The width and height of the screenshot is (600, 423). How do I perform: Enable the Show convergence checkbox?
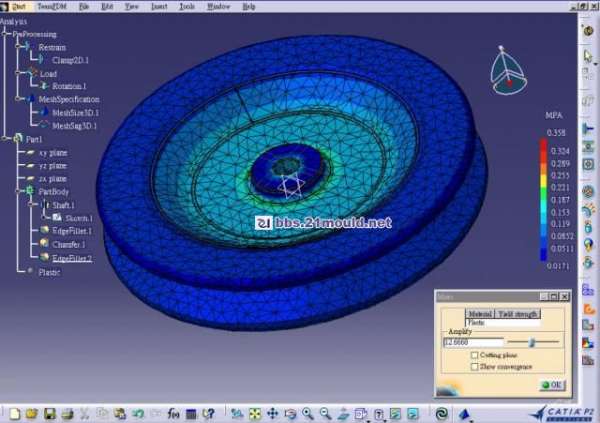click(473, 366)
